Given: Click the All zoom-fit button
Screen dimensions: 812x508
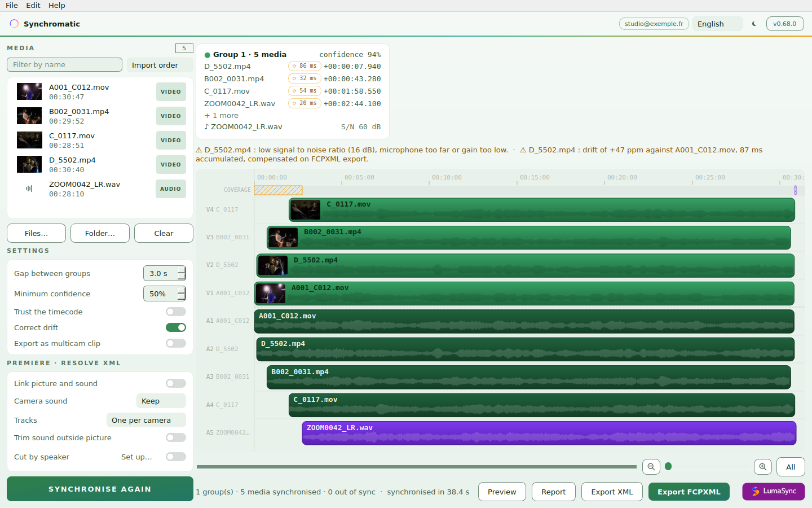Looking at the screenshot, I should 791,467.
